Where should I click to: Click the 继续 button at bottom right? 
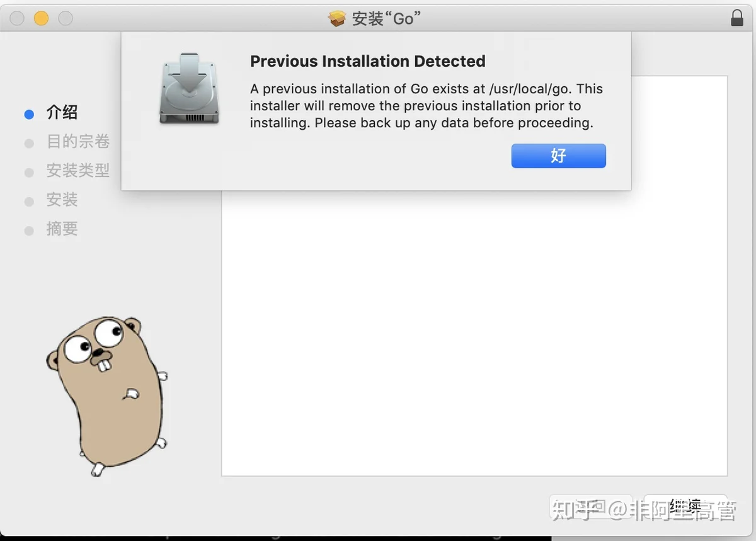685,506
